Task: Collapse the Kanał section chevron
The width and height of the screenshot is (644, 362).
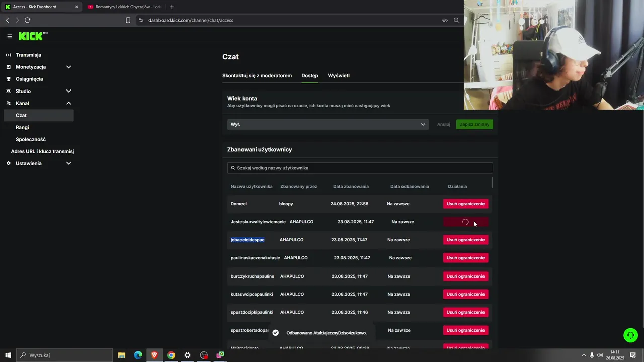Action: pyautogui.click(x=69, y=103)
